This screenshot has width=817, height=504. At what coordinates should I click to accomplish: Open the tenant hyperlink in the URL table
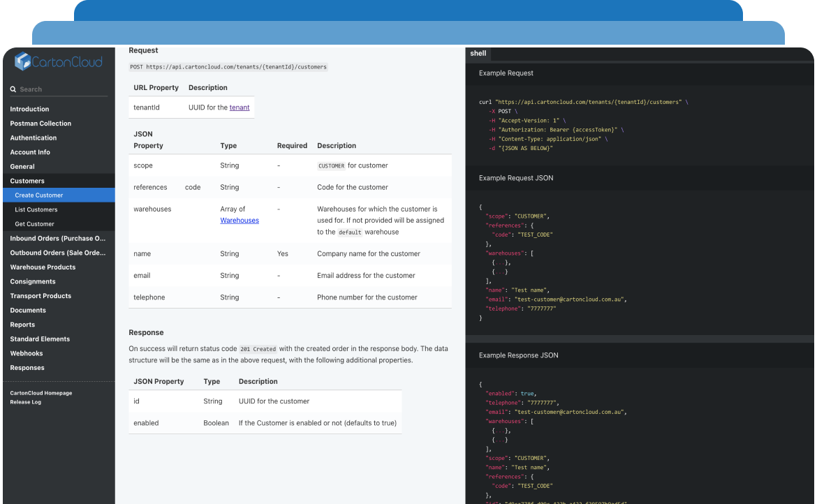tap(240, 107)
